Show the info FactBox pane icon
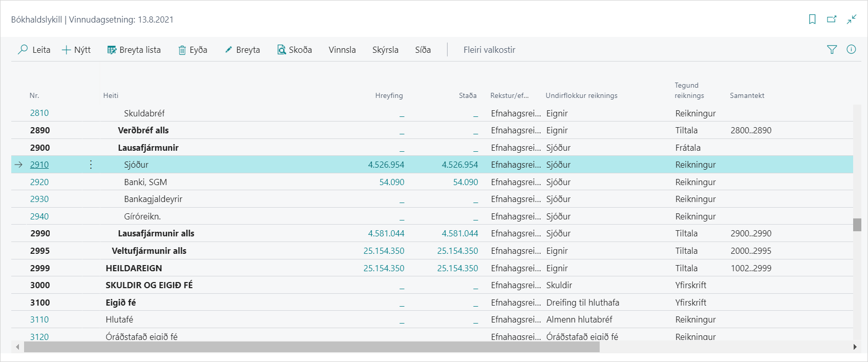Viewport: 868px width, 362px height. pyautogui.click(x=851, y=50)
